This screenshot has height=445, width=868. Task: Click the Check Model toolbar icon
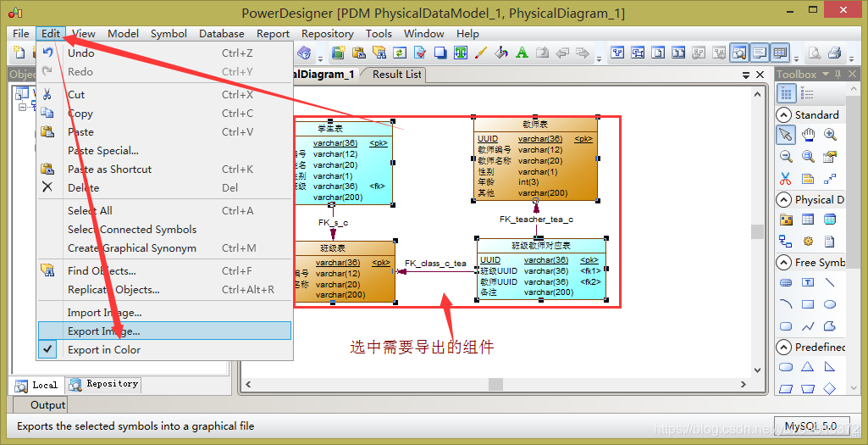[x=420, y=53]
